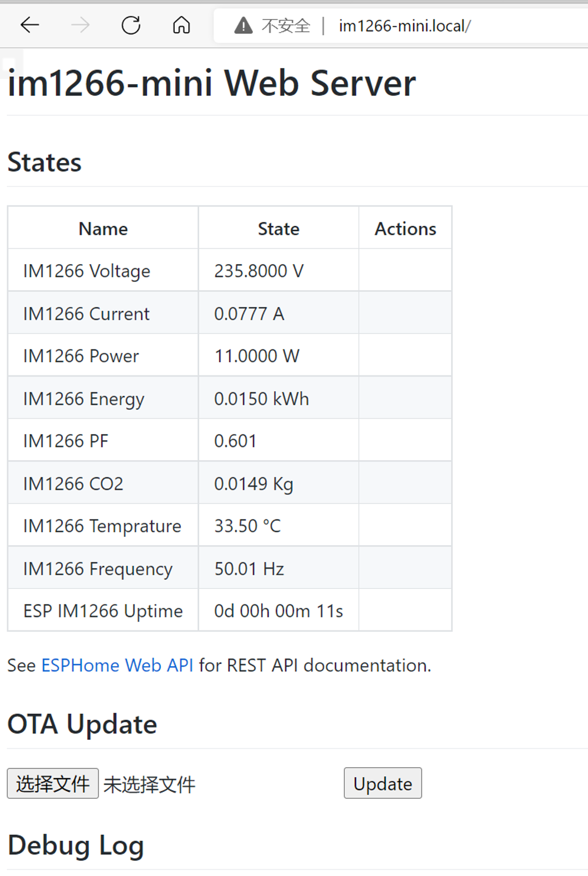Click the not-secure warning triangle icon
This screenshot has height=876, width=588.
[243, 25]
